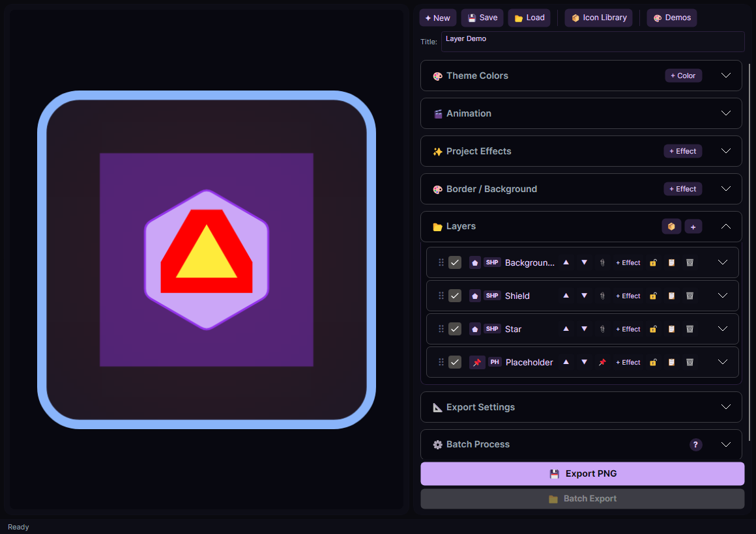Click the clipboard icon on Background layer

click(671, 262)
